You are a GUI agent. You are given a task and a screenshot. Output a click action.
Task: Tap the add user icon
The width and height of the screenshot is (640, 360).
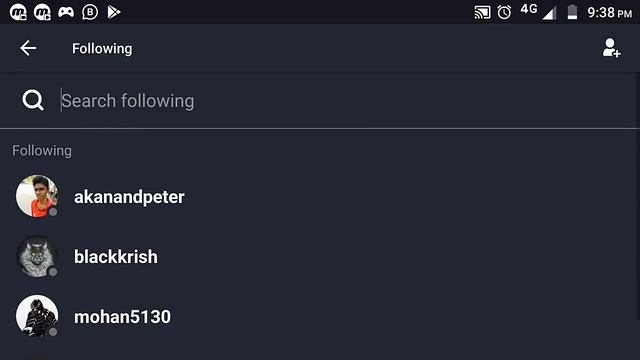click(x=611, y=48)
